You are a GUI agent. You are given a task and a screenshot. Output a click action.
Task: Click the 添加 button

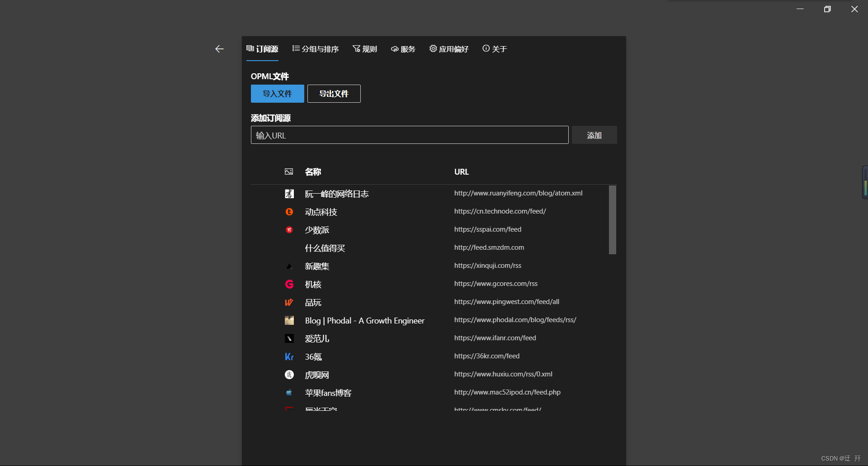point(594,135)
